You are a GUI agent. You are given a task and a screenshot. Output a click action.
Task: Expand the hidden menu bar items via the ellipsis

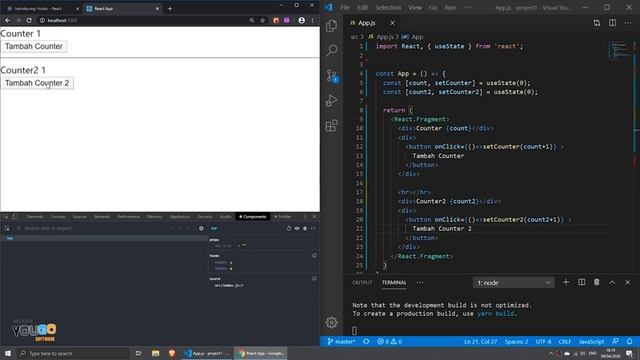pos(468,7)
